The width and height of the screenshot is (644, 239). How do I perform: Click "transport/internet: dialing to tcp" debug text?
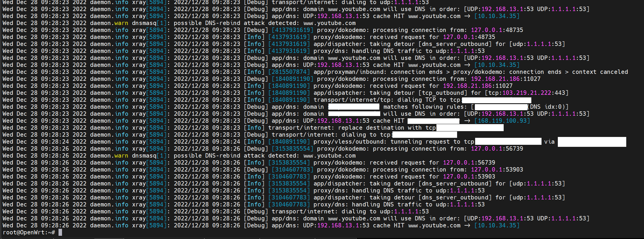(331, 135)
